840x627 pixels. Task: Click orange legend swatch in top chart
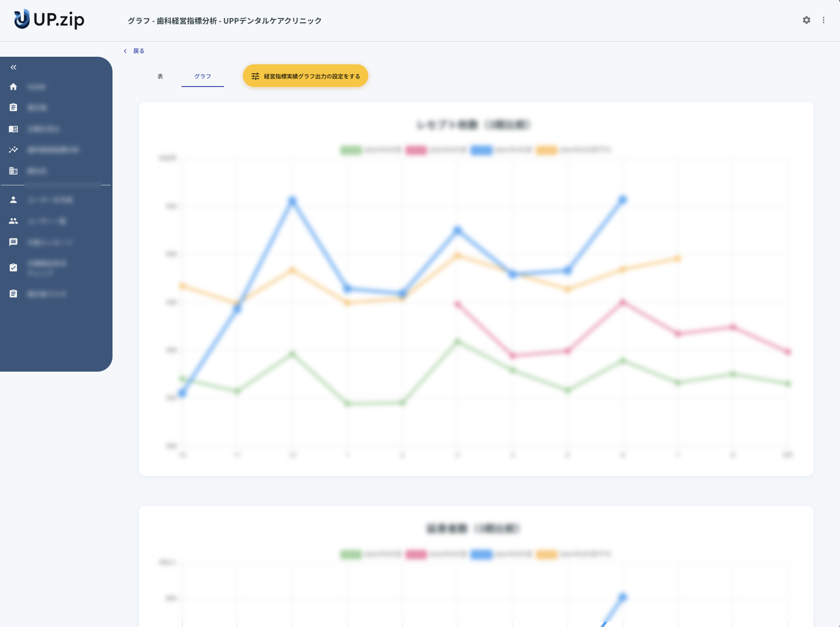[546, 150]
